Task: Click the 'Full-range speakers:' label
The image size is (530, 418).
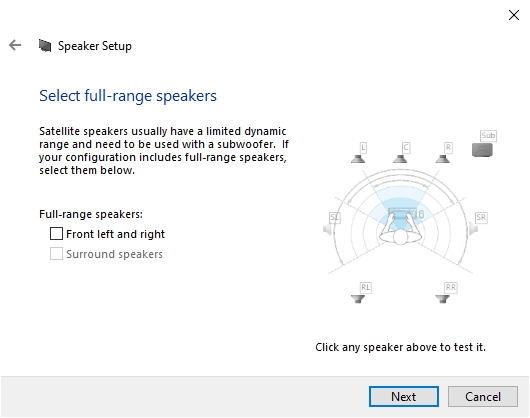Action: [91, 214]
